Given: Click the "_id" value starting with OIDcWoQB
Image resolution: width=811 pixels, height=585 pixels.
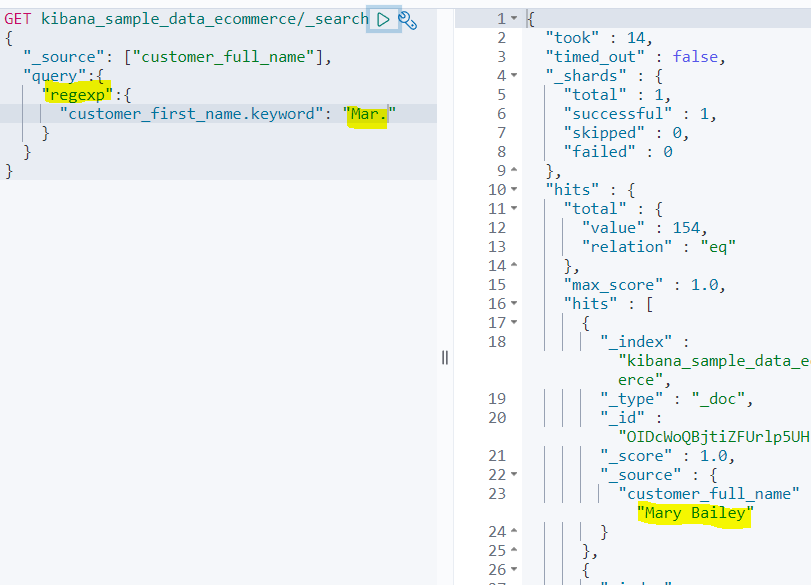Looking at the screenshot, I should (714, 437).
